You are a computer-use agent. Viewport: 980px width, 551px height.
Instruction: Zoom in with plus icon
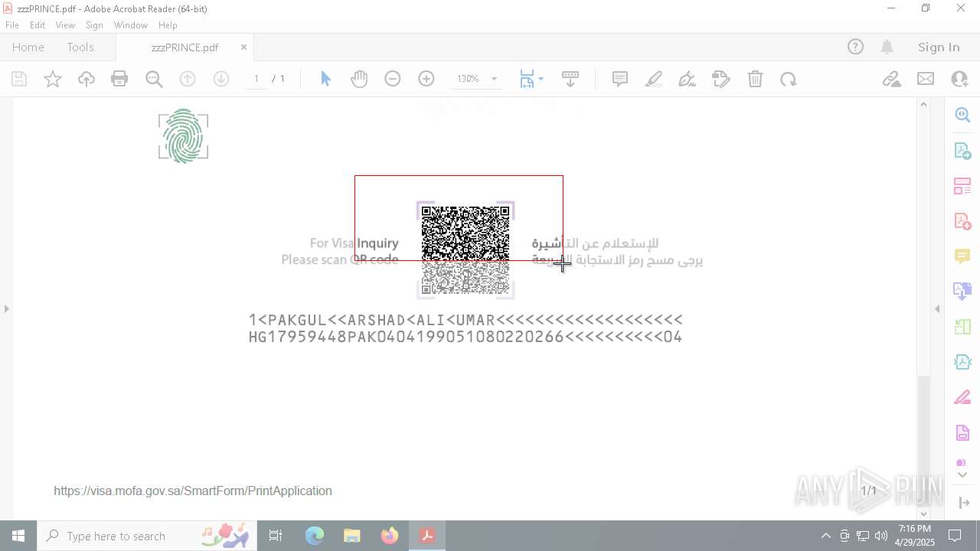pyautogui.click(x=426, y=79)
